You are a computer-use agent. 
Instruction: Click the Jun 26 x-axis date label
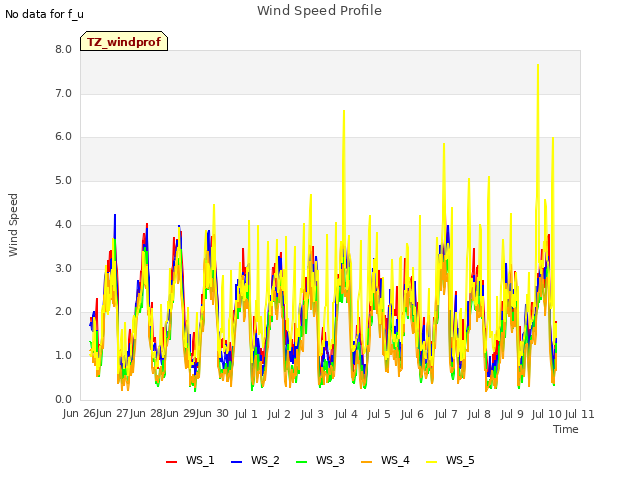click(80, 413)
